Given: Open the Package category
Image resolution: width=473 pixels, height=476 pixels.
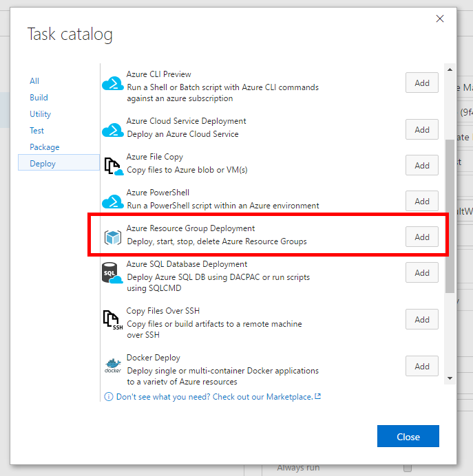Looking at the screenshot, I should (44, 147).
